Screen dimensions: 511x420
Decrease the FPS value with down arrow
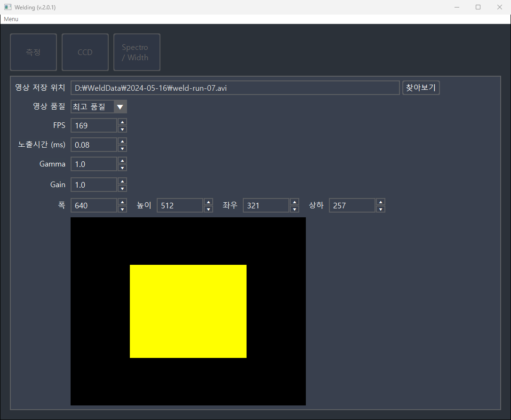[x=122, y=129]
